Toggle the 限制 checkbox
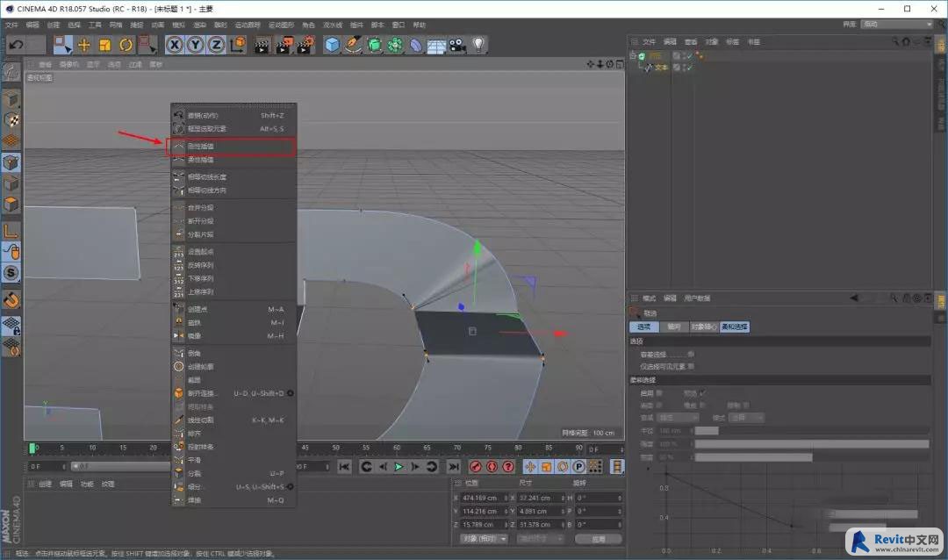 (x=746, y=406)
